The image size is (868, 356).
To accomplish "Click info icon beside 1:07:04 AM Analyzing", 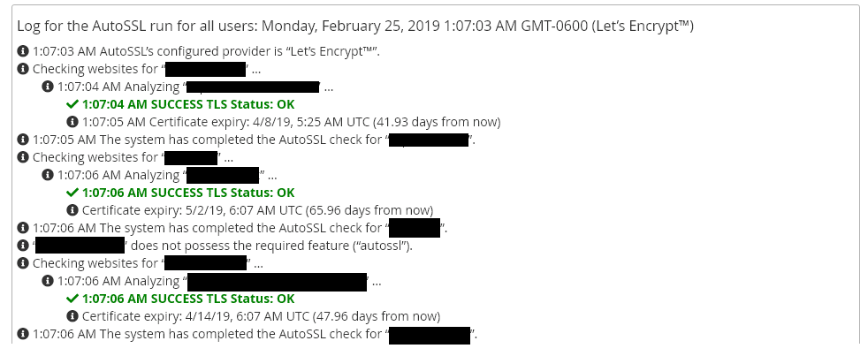I will pos(48,87).
